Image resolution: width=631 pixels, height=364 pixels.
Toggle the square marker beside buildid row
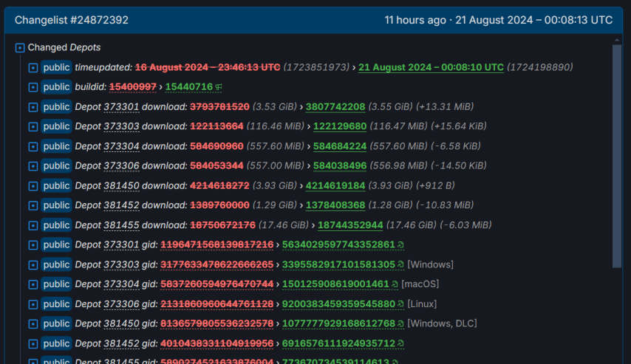coord(33,87)
